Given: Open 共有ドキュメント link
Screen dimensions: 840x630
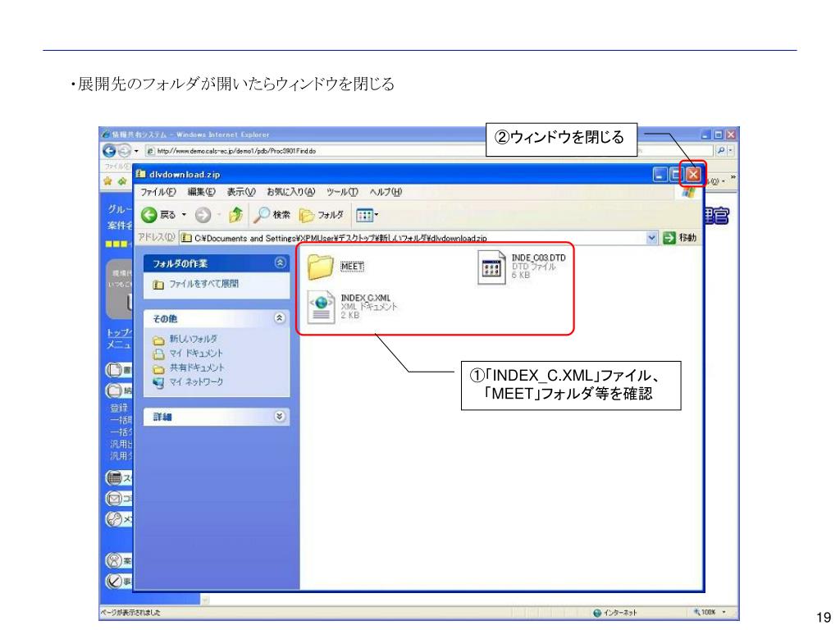Looking at the screenshot, I should (197, 368).
